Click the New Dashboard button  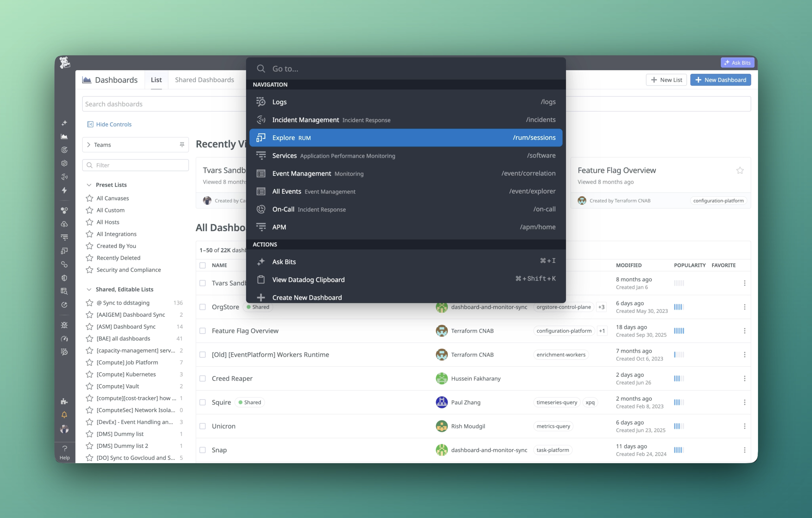click(x=720, y=80)
